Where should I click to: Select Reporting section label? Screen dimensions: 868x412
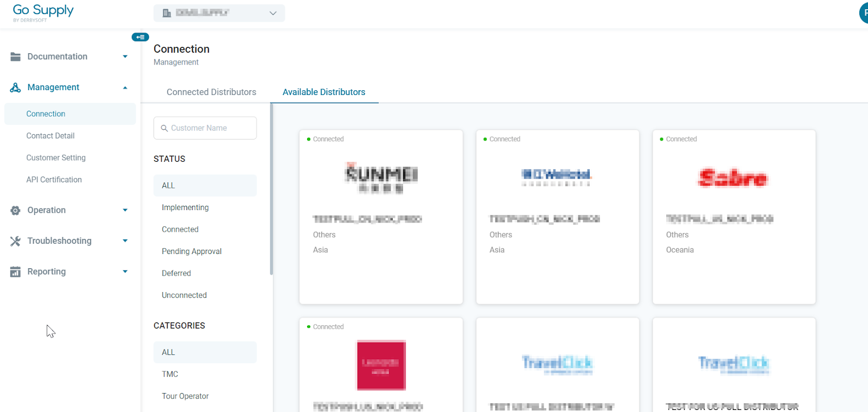[47, 272]
